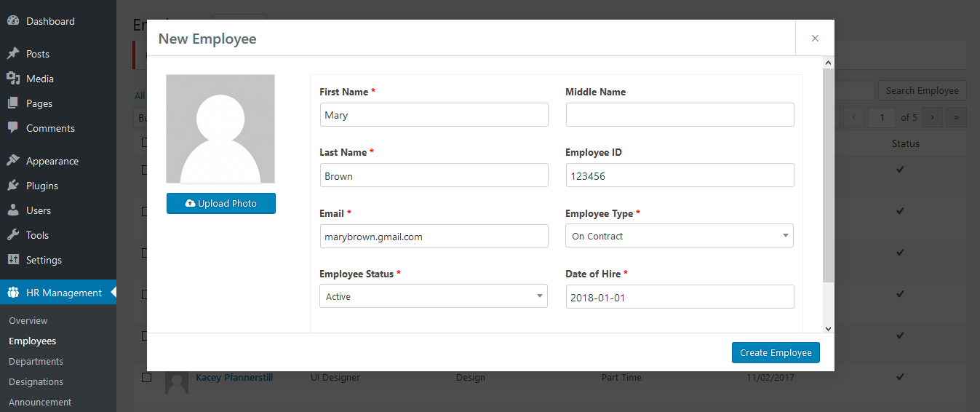Viewport: 980px width, 412px height.
Task: Click the Posts pushpin icon
Action: coord(13,54)
